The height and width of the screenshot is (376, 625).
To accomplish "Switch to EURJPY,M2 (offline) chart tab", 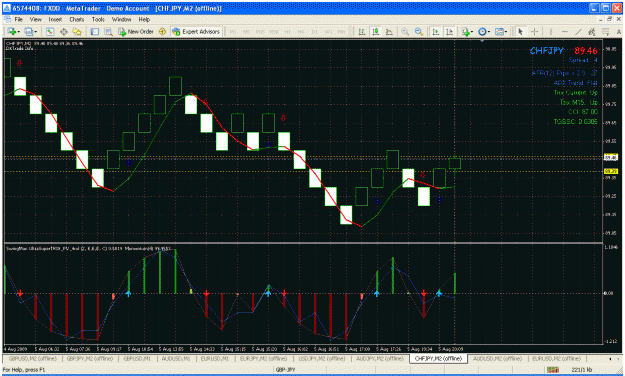I will (x=263, y=358).
